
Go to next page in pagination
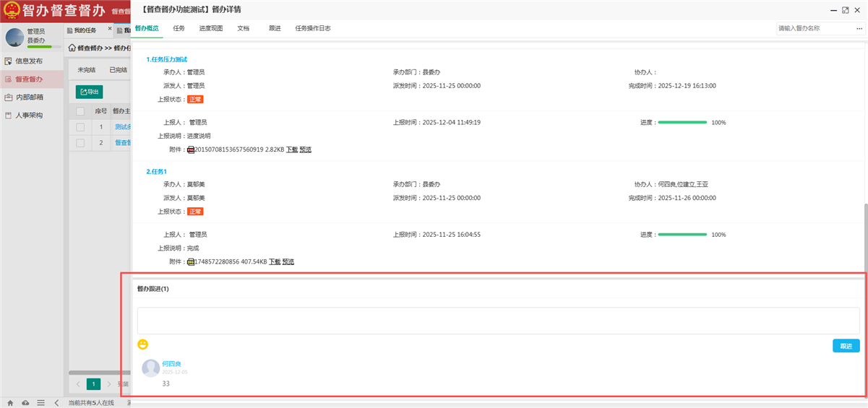click(x=109, y=384)
